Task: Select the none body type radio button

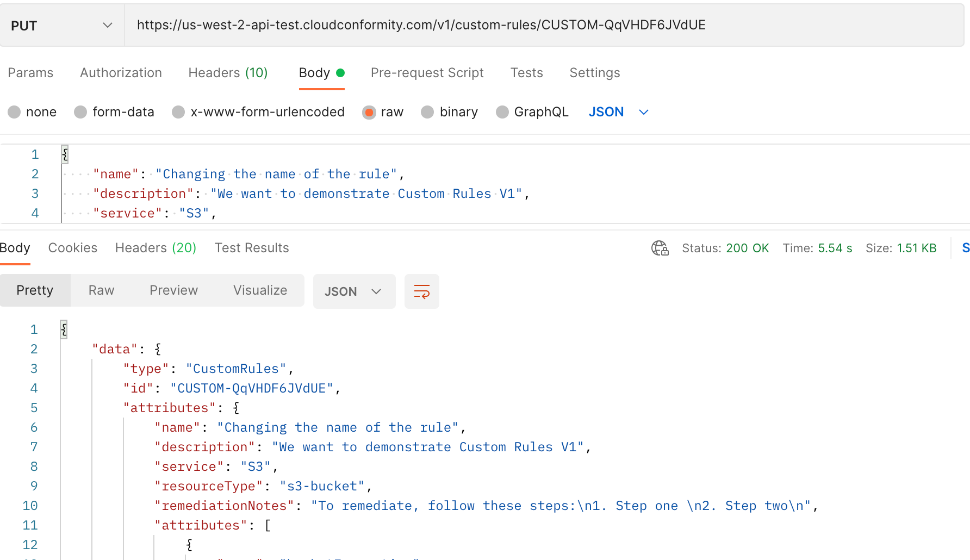Action: 15,112
